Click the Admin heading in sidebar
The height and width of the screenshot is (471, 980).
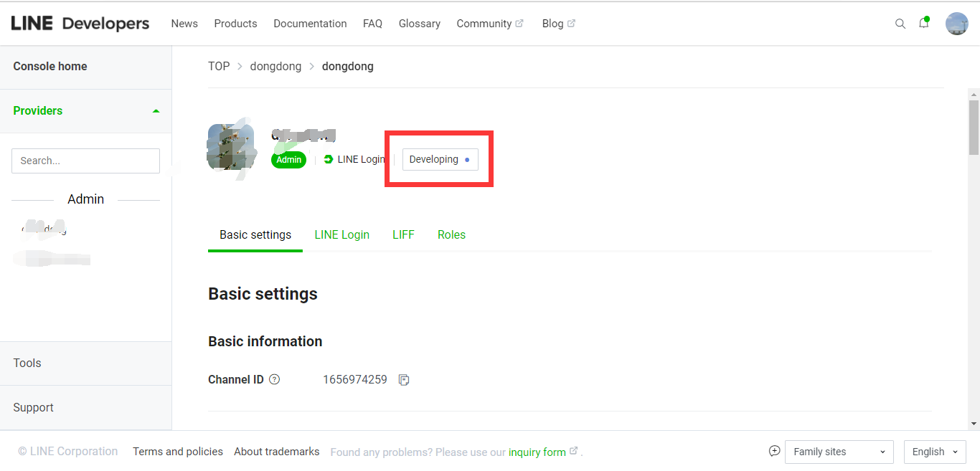[85, 199]
